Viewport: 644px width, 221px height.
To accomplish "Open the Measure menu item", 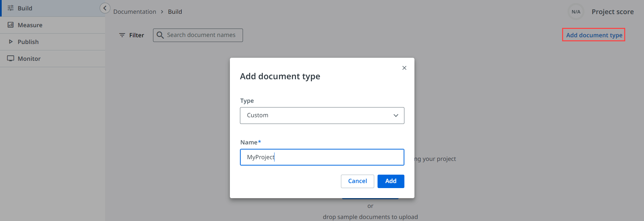I will point(30,25).
